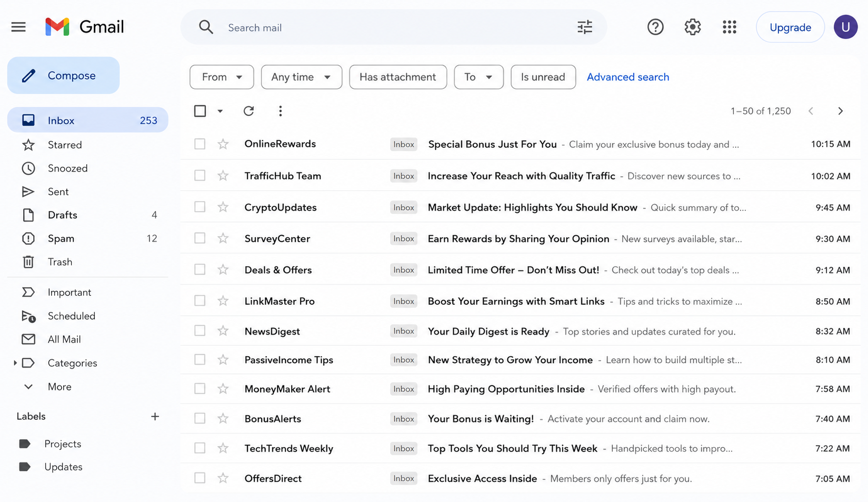Star the OnlineRewards email

coord(223,144)
